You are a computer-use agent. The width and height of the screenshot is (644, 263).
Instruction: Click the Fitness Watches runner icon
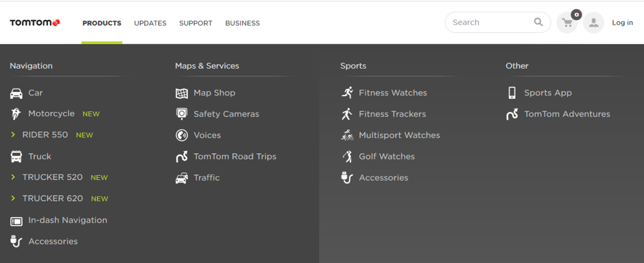click(x=347, y=93)
